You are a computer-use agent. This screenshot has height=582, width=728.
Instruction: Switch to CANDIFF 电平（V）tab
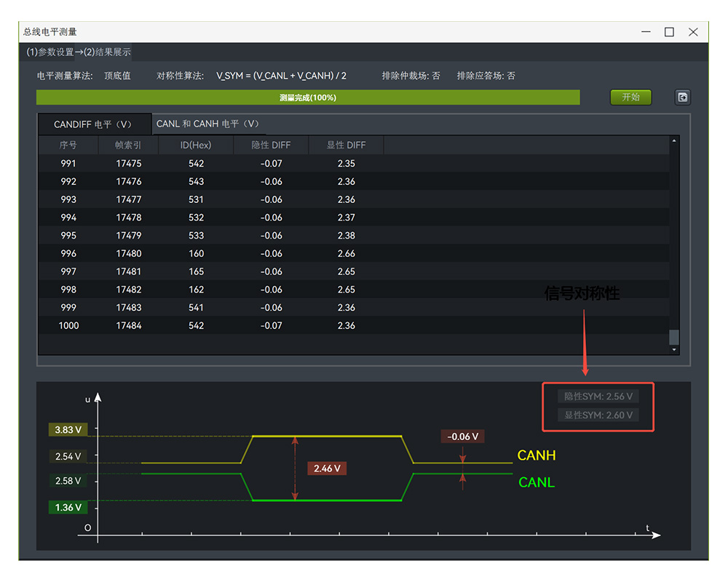(x=94, y=124)
